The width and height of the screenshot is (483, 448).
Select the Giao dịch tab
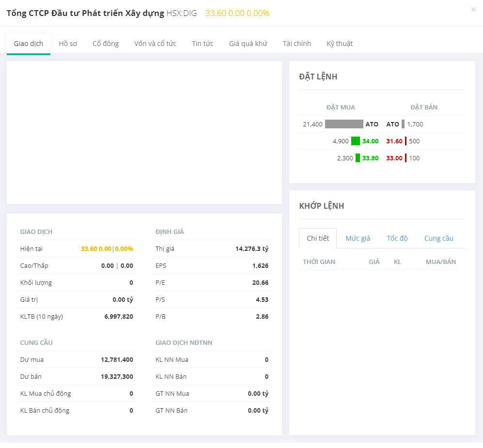(x=29, y=44)
